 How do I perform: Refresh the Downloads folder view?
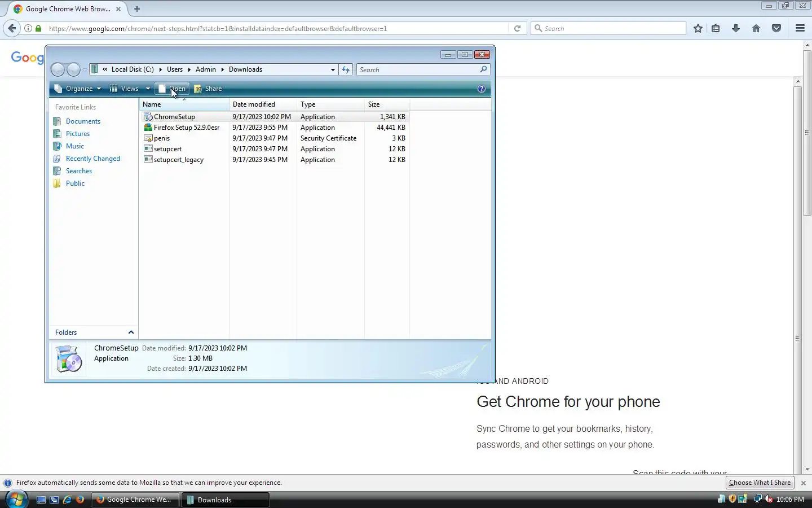(x=346, y=69)
